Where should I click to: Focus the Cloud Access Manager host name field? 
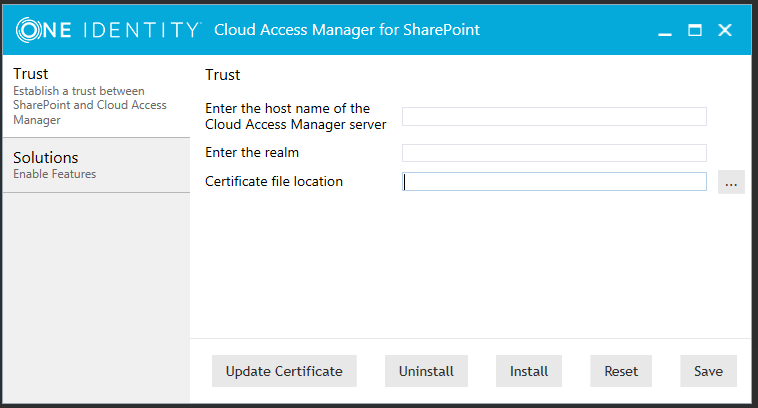tap(554, 117)
